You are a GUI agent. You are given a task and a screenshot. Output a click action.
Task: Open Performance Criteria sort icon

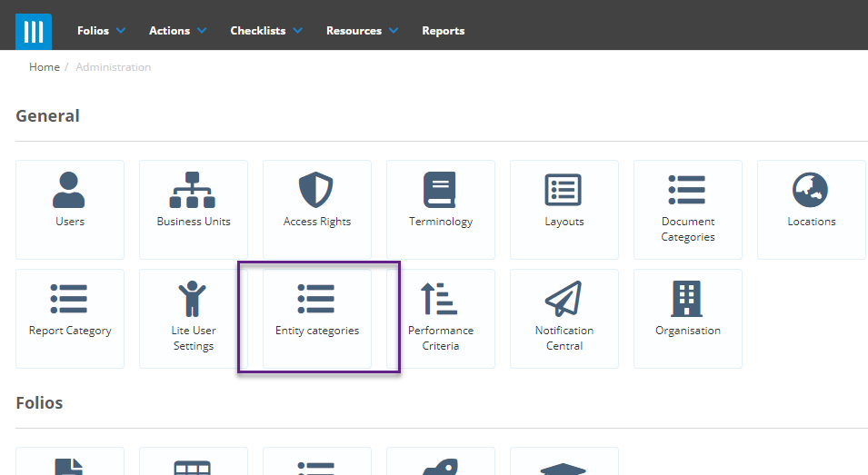tap(439, 299)
